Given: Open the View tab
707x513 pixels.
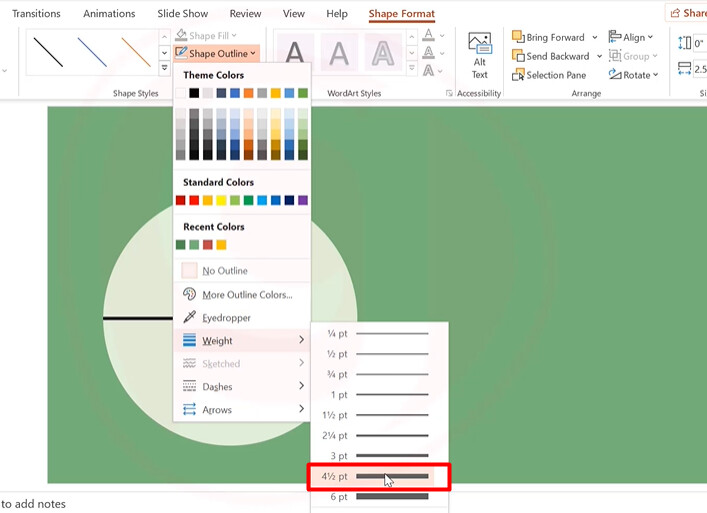Looking at the screenshot, I should tap(294, 14).
